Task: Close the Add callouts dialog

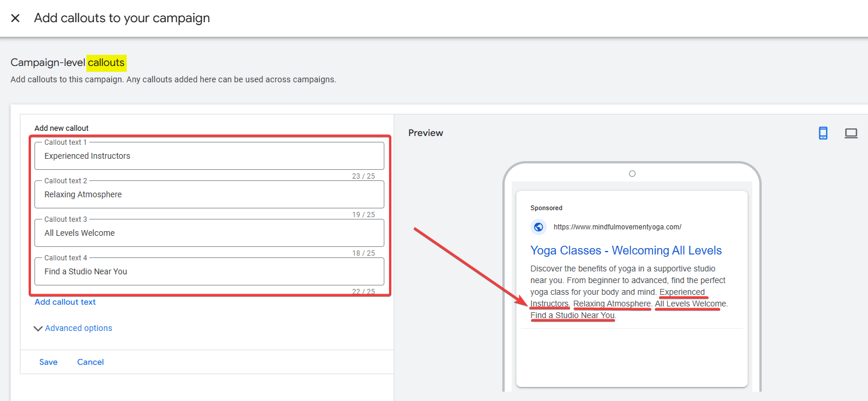Action: 15,18
